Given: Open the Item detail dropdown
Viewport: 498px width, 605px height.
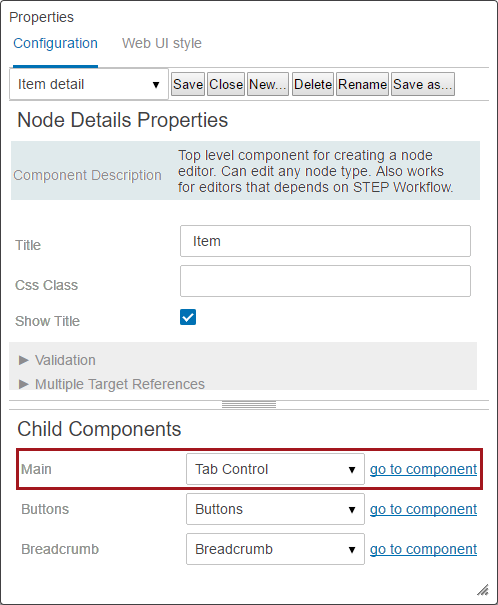Looking at the screenshot, I should (89, 84).
